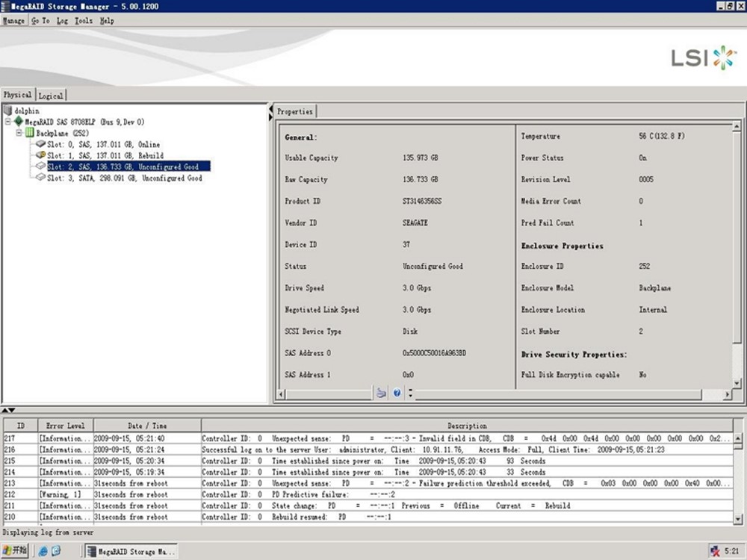Open the Tools menu
This screenshot has height=560, width=747.
coord(83,21)
